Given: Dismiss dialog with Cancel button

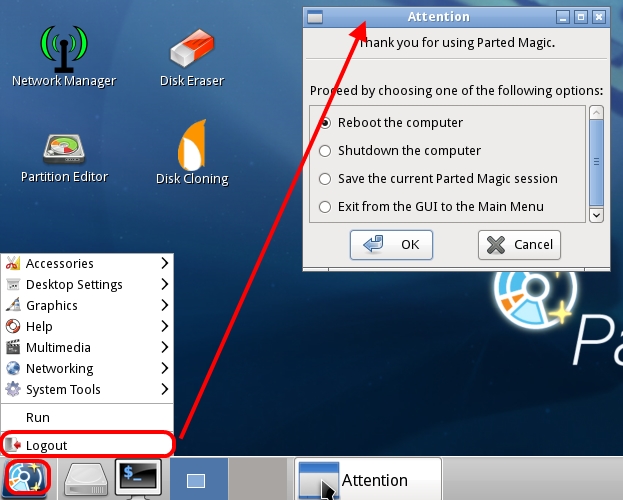Looking at the screenshot, I should (x=519, y=245).
